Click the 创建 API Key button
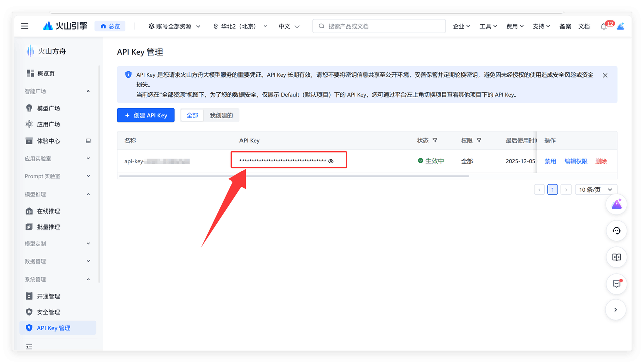This screenshot has width=644, height=363. (146, 115)
